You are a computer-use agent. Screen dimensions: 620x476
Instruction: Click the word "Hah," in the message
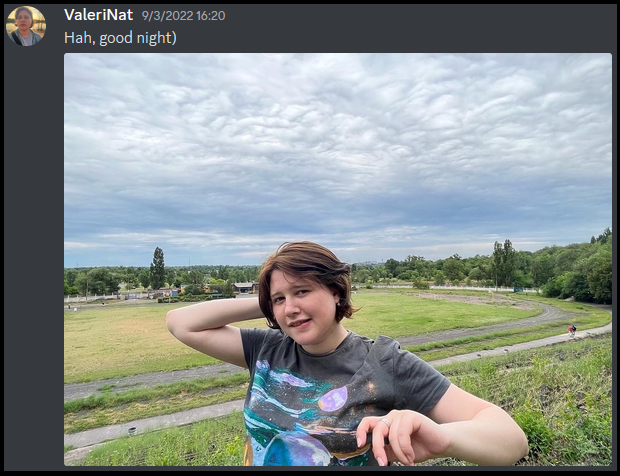80,38
